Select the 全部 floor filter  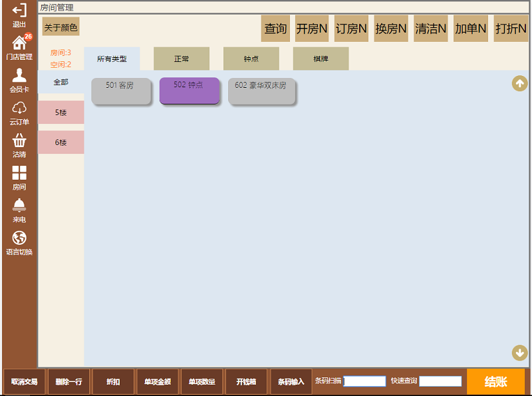pos(61,82)
